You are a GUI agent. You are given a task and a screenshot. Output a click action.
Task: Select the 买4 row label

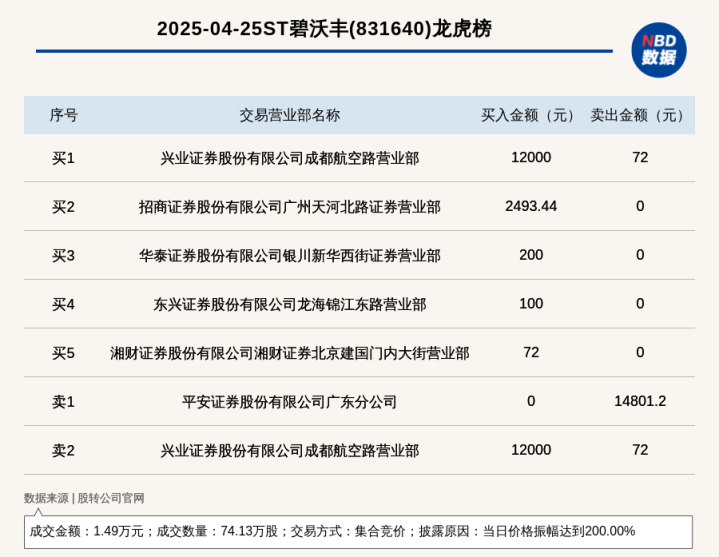point(63,304)
